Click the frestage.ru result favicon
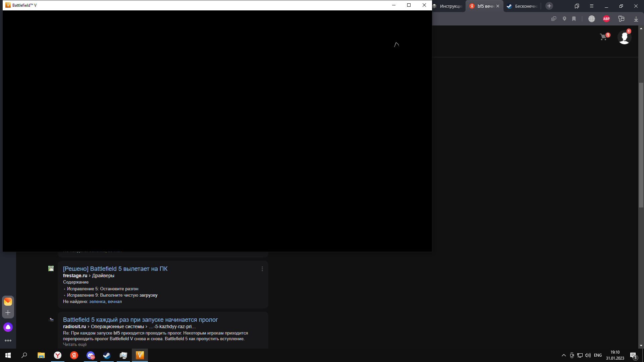This screenshot has width=644, height=362. (x=51, y=268)
